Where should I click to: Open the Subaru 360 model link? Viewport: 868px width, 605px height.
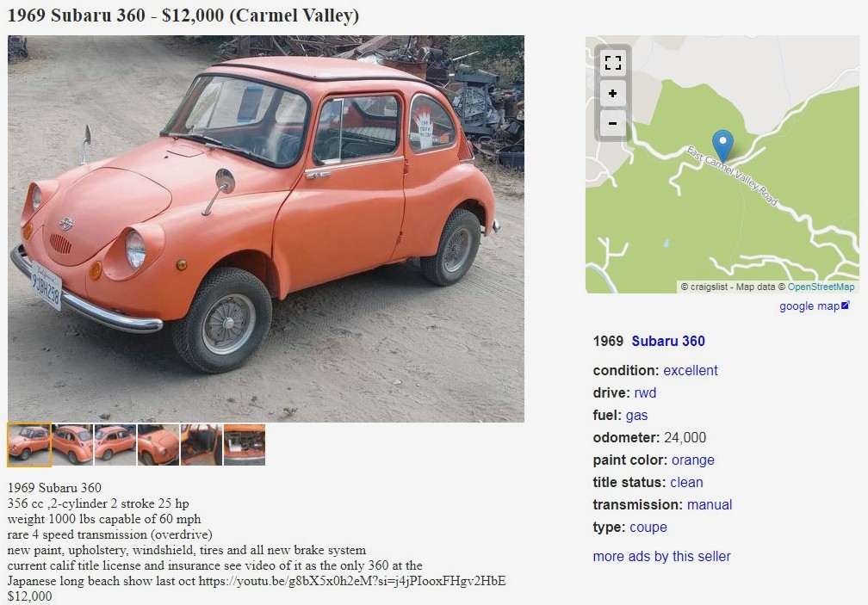pos(668,341)
